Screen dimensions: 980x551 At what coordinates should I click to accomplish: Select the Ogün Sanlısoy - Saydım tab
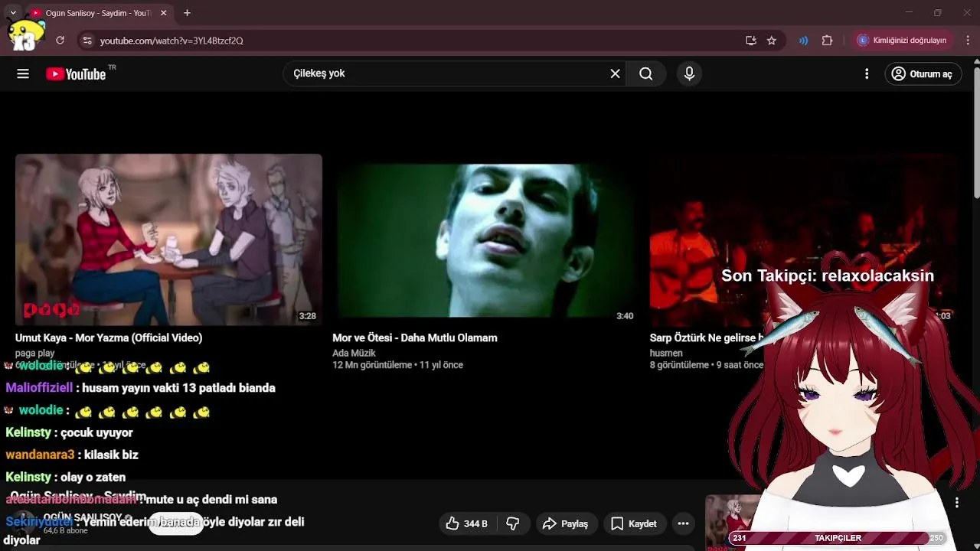(x=100, y=13)
